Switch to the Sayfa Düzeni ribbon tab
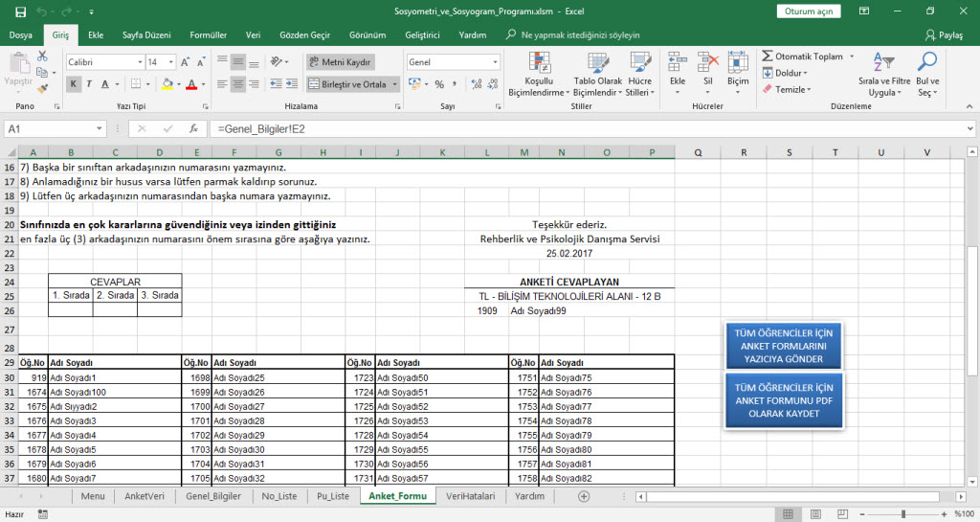 pos(146,35)
